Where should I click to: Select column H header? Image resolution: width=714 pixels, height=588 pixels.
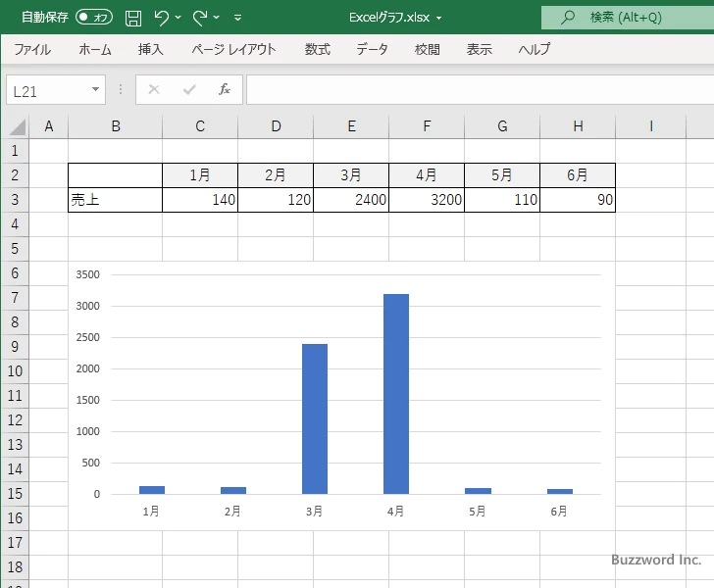click(578, 126)
